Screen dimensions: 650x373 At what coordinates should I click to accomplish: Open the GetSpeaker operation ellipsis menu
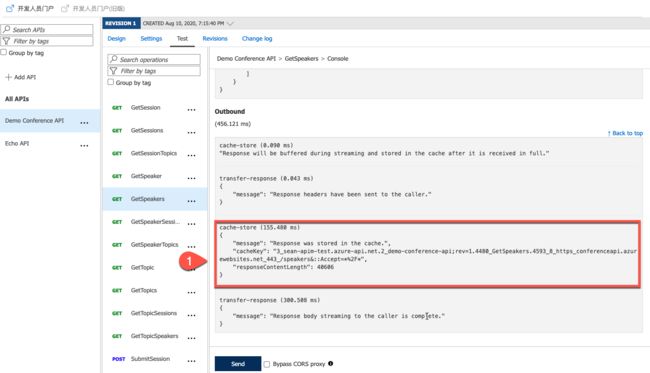tap(191, 178)
